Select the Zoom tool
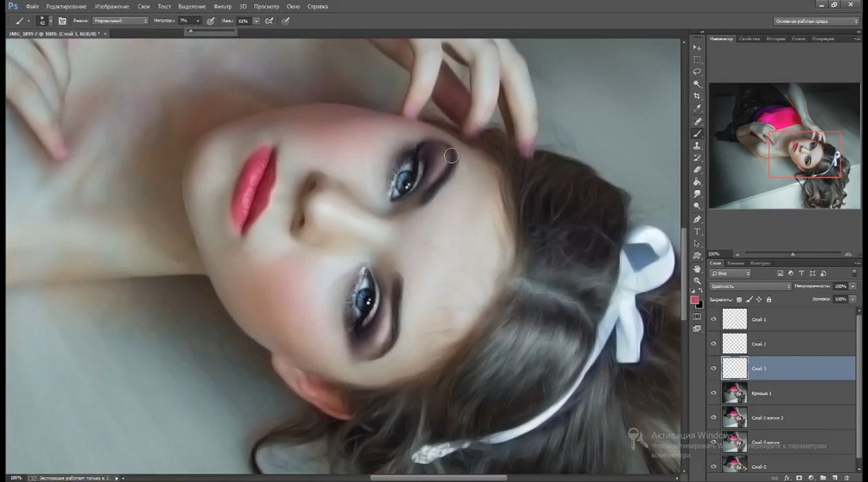Viewport: 868px width, 482px height. coord(697,281)
